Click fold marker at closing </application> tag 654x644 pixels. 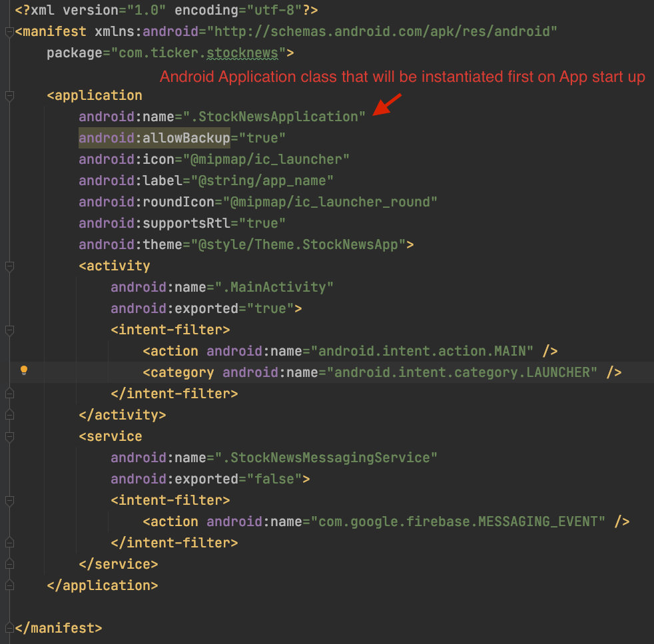pos(9,586)
